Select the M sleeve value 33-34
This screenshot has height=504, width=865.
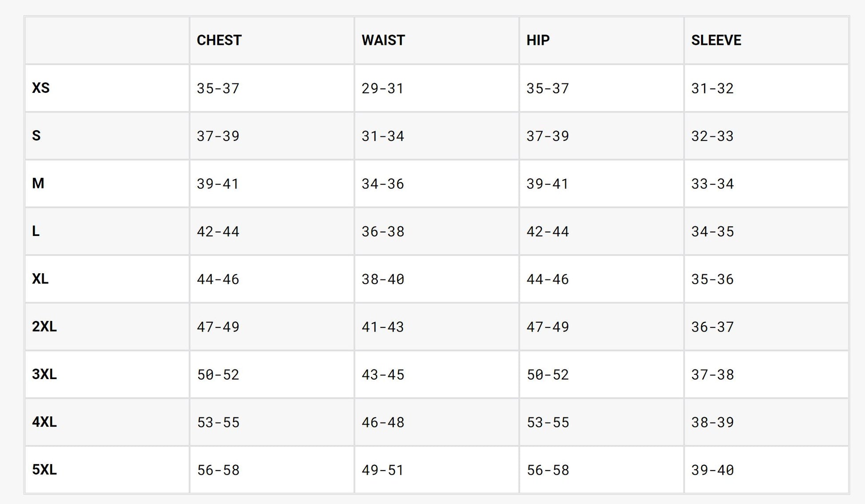coord(713,184)
